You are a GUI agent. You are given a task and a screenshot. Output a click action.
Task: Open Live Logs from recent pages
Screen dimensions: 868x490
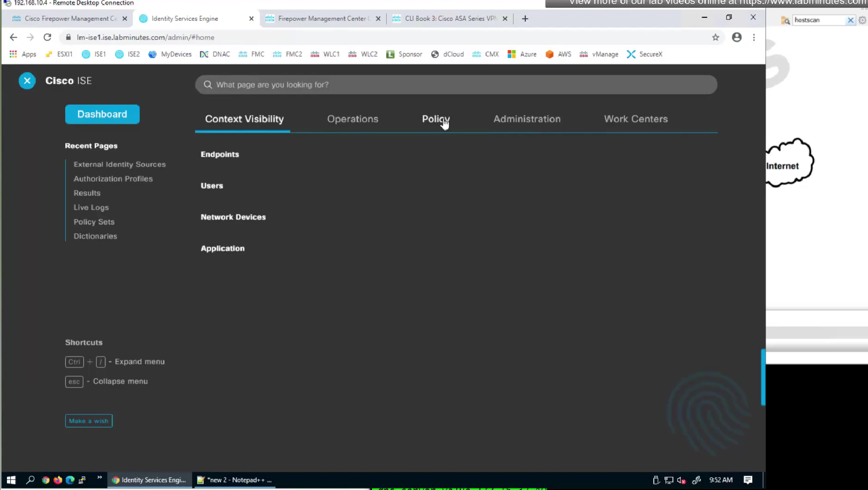[91, 208]
